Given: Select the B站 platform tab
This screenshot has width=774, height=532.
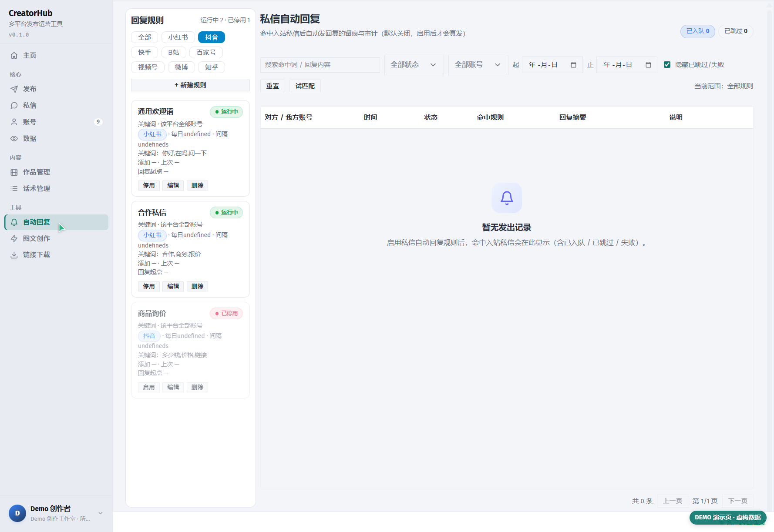Looking at the screenshot, I should pyautogui.click(x=174, y=53).
